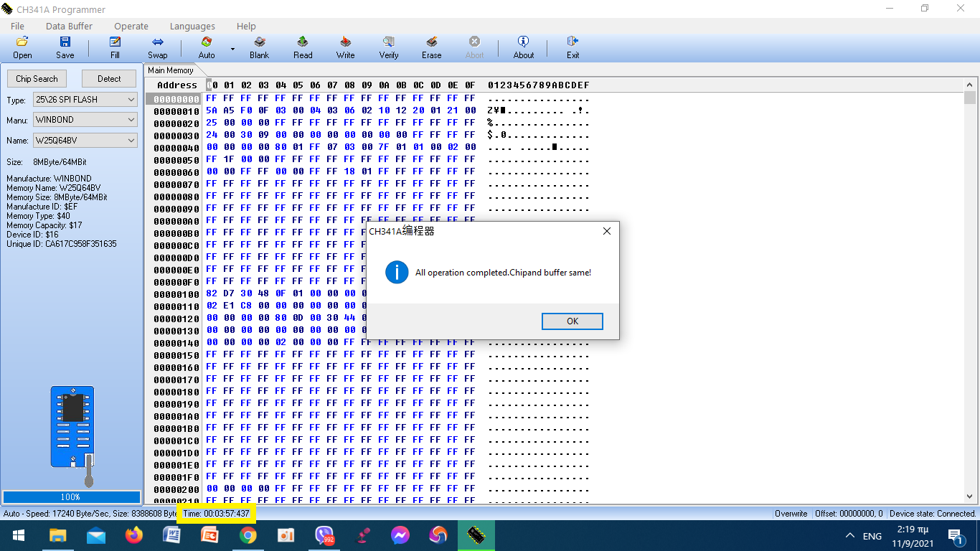Screen dimensions: 980x551
Task: Click the Fill buffer toolbar icon
Action: [x=115, y=47]
